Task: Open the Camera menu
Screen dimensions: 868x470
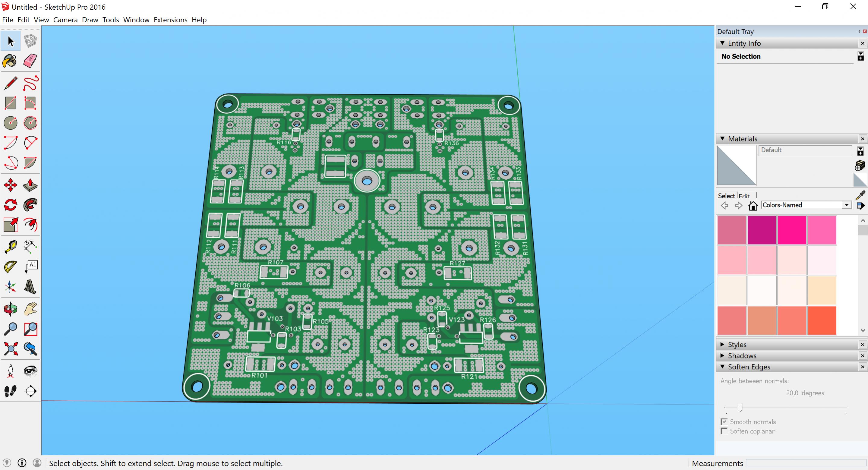Action: coord(65,20)
